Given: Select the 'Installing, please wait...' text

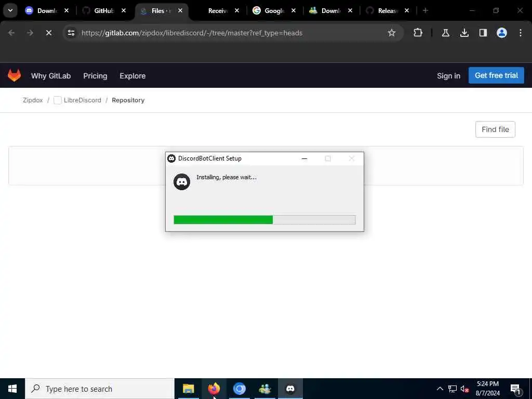Looking at the screenshot, I should point(227,177).
